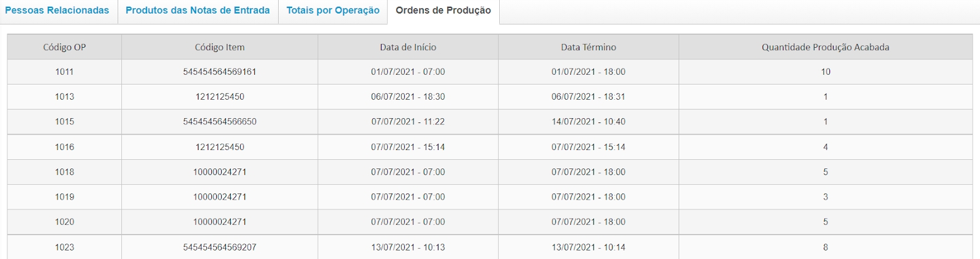
Task: Open the Produtos das Notas de Entrada tab
Action: [x=198, y=10]
